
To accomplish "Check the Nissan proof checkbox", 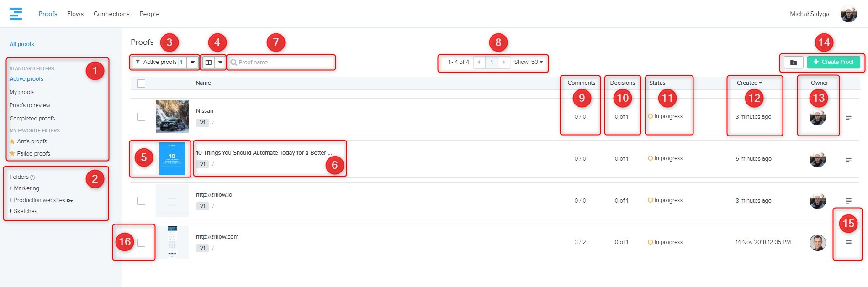I will pyautogui.click(x=141, y=117).
